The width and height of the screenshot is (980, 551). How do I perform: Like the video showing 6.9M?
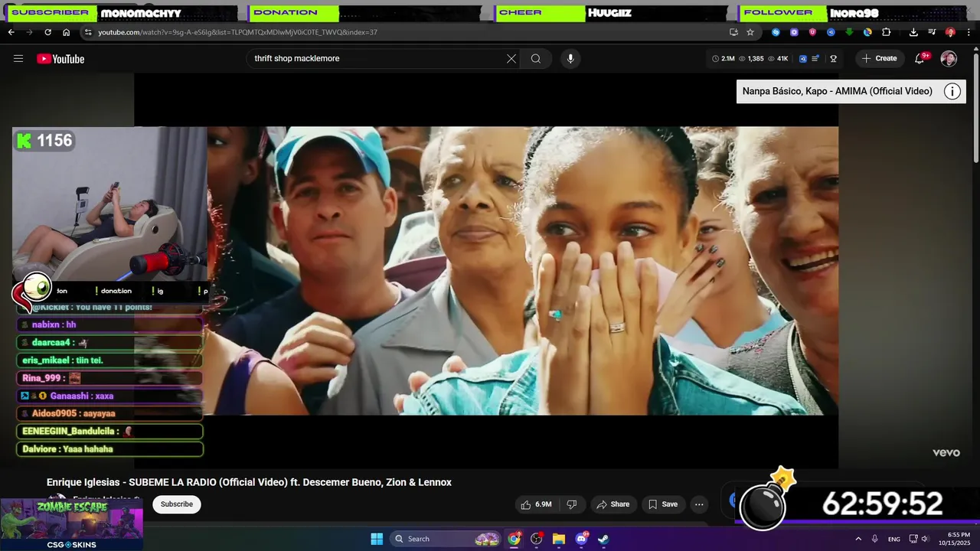point(536,504)
